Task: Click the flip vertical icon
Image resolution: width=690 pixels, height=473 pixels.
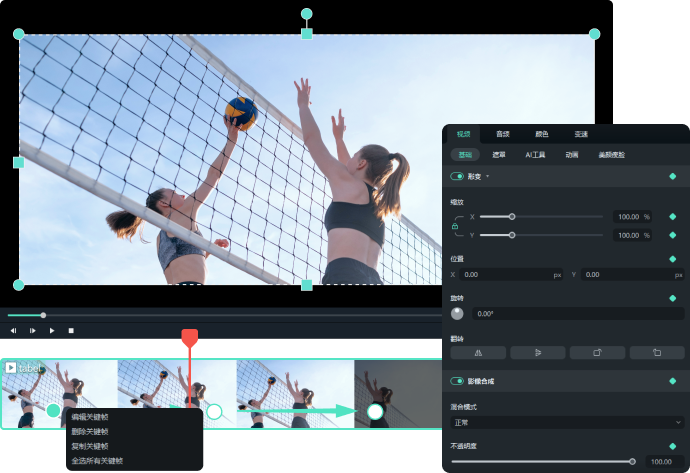Action: (x=537, y=352)
